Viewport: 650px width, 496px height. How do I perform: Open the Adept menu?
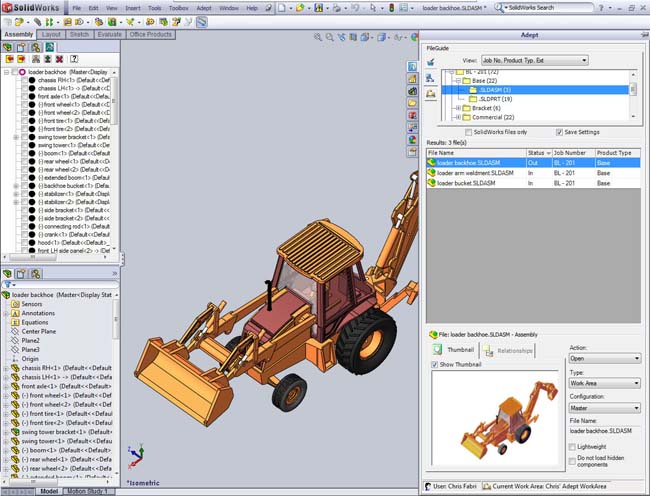(204, 8)
